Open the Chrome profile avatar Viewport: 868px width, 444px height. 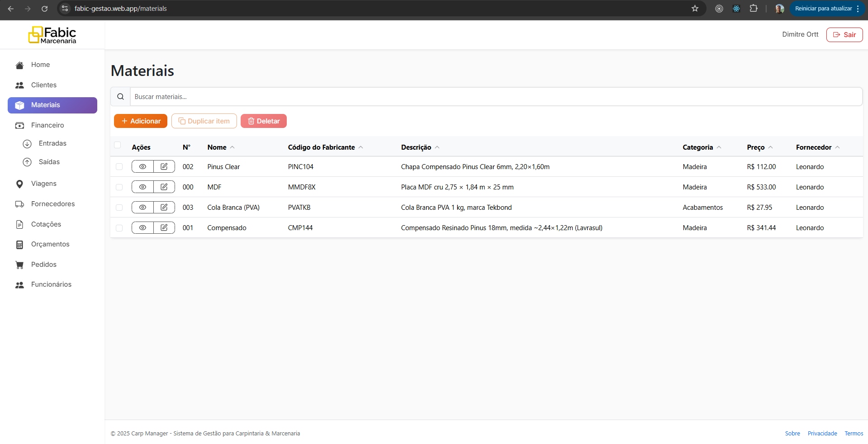pos(779,9)
